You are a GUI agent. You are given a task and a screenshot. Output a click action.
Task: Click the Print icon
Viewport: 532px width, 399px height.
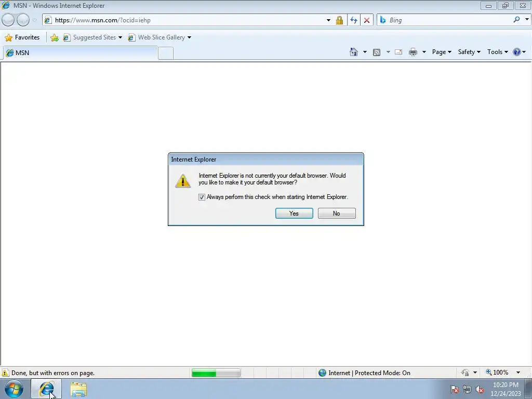tap(413, 52)
